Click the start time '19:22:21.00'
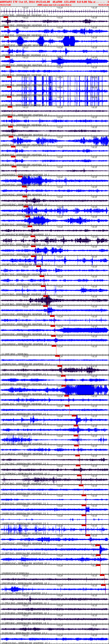Viewport: 109px width, 644px height. coord(5,5)
